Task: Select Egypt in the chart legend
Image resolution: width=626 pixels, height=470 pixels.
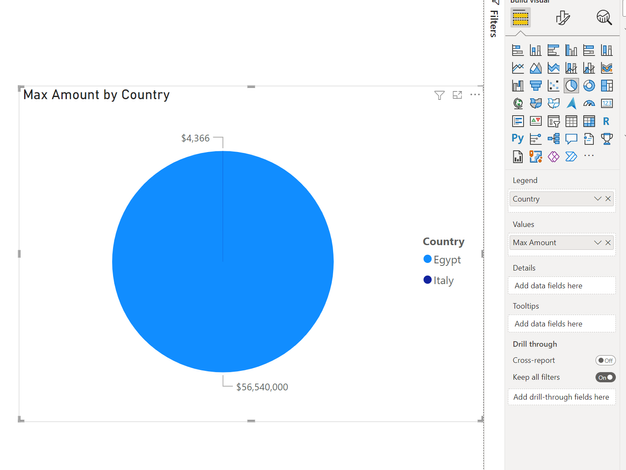Action: click(442, 260)
